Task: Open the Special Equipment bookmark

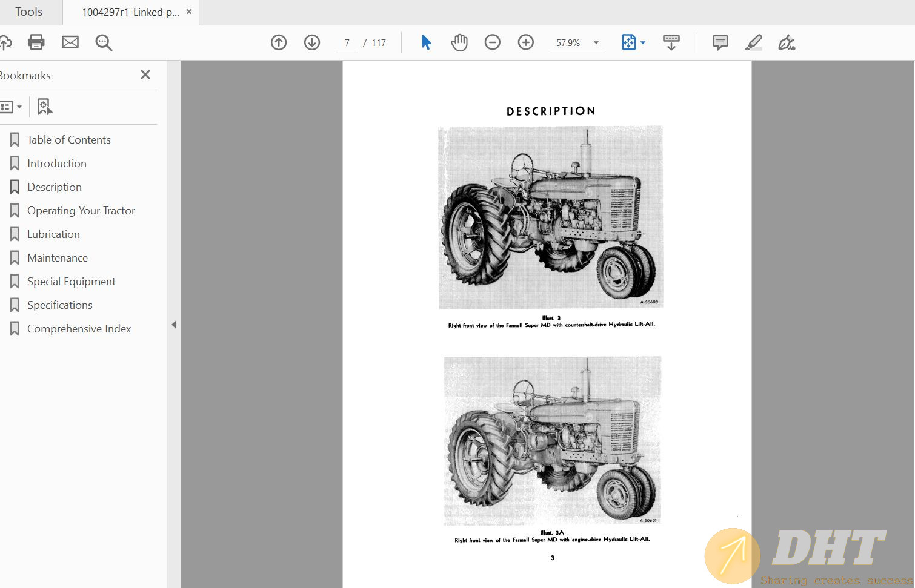Action: (72, 282)
